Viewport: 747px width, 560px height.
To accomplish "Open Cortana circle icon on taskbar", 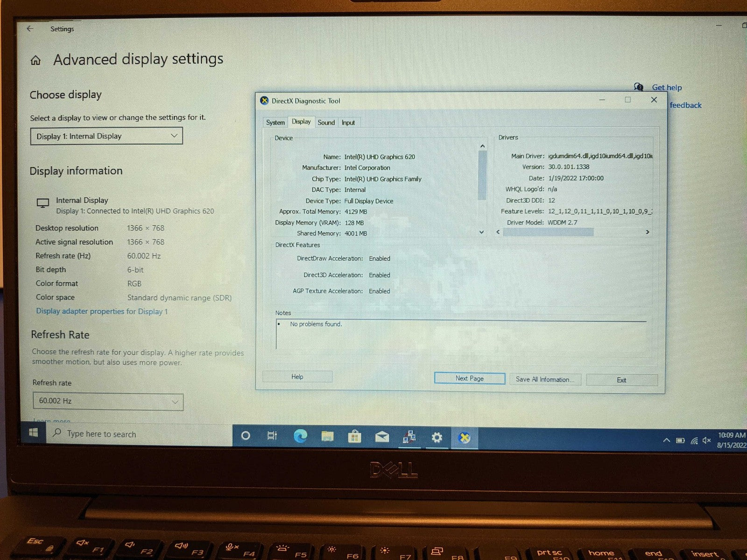I will tap(246, 436).
